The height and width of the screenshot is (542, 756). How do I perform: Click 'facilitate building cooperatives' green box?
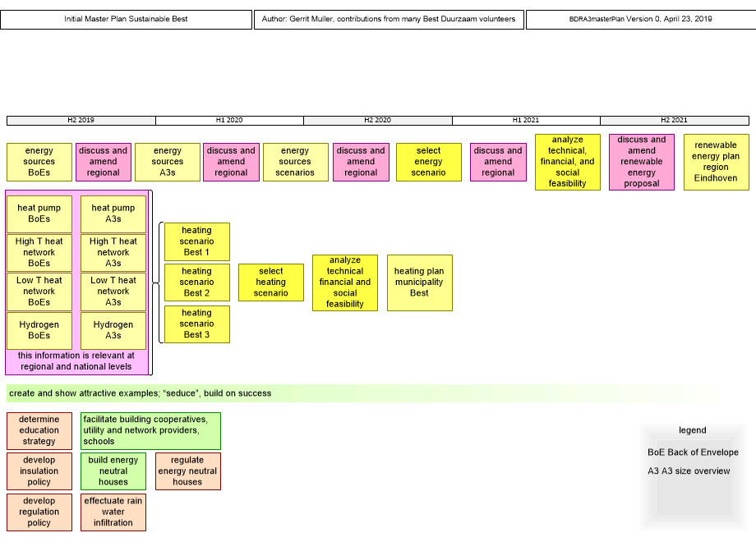[150, 430]
